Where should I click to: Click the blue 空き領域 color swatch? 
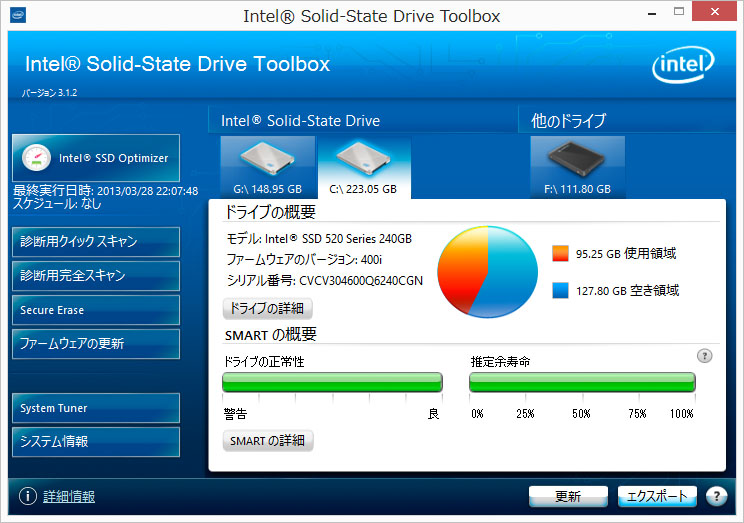[560, 290]
